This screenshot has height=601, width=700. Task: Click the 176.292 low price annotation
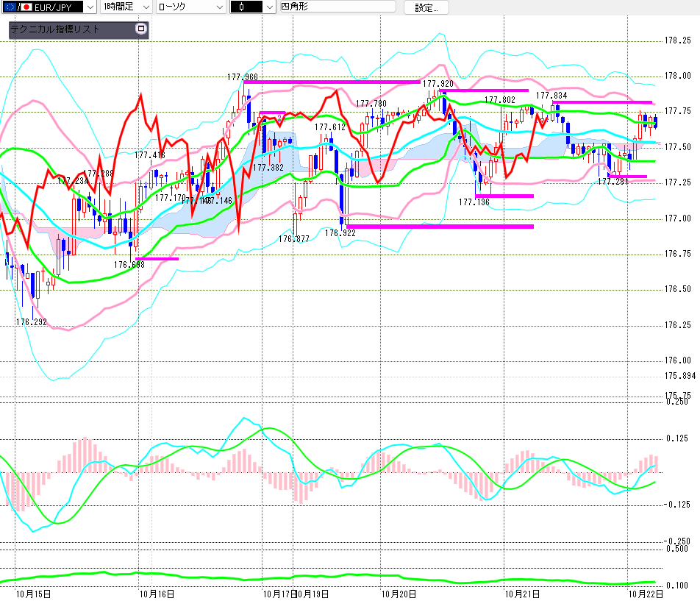31,322
